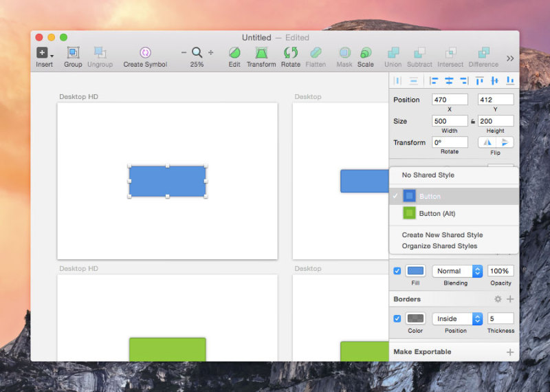The image size is (550, 392).
Task: Click the Rotate tool icon
Action: pos(291,53)
